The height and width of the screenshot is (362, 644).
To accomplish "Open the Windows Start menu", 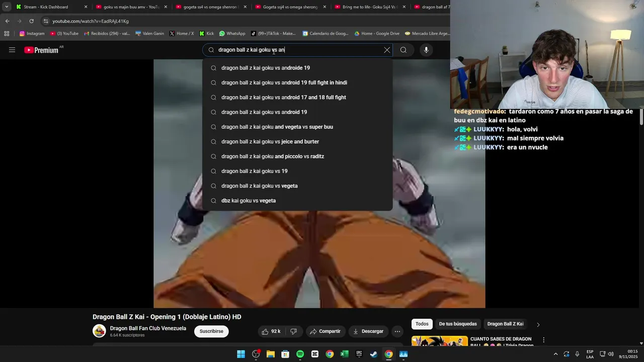I will (x=241, y=354).
